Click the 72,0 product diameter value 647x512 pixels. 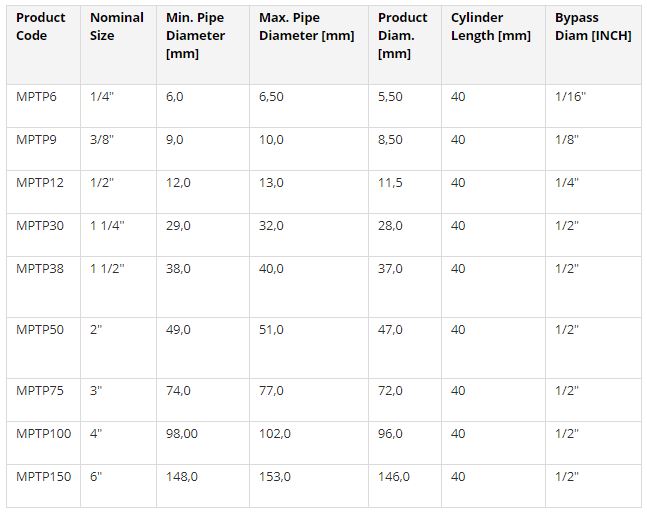391,391
